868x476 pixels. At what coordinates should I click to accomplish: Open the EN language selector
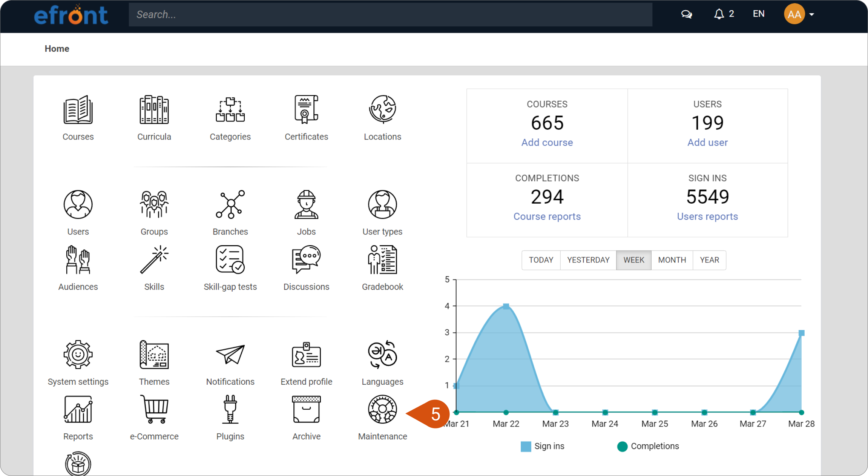759,14
